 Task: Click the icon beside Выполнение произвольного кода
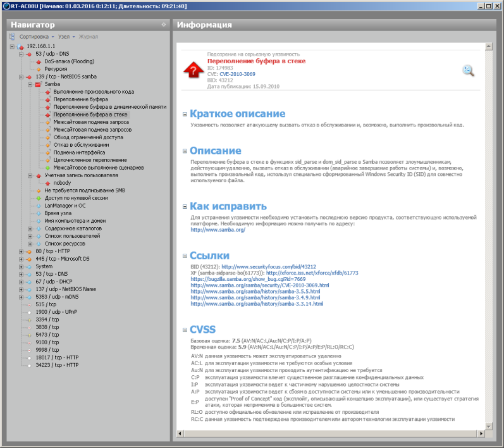point(47,92)
